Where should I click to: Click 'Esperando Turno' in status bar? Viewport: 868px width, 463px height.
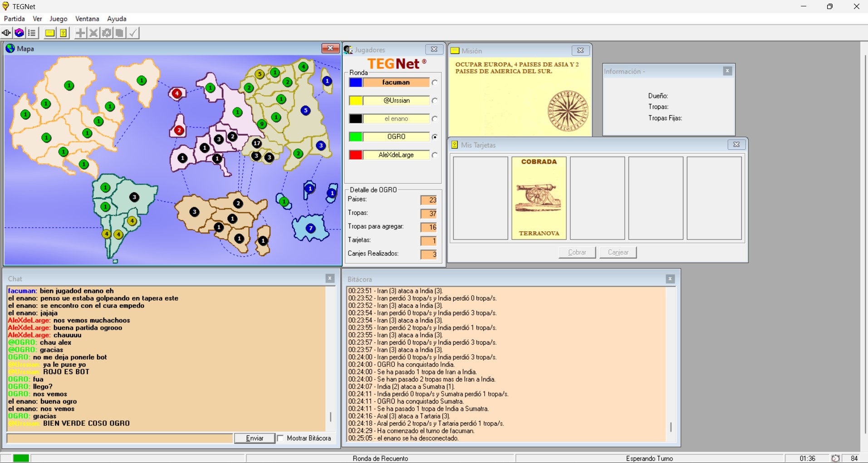649,458
